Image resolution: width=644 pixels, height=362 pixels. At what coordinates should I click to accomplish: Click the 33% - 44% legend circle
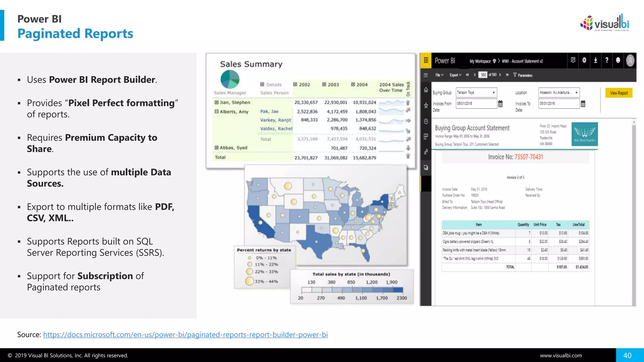[x=249, y=281]
